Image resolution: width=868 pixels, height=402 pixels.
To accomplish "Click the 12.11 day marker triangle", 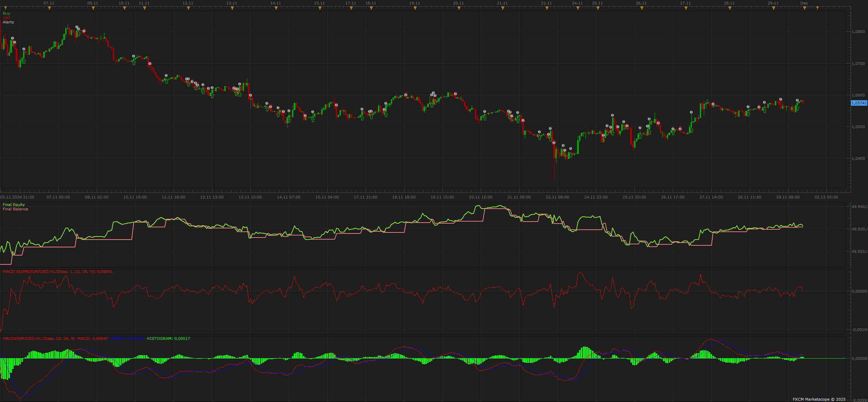I will (x=188, y=8).
